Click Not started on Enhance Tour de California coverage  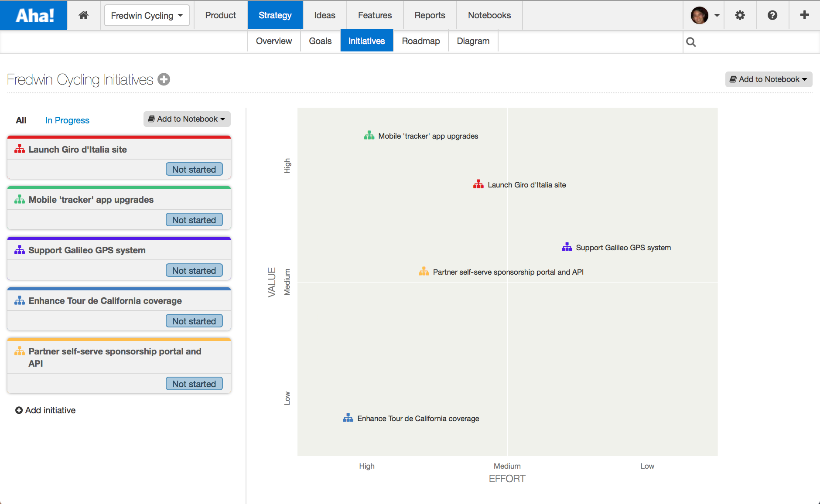pos(194,320)
